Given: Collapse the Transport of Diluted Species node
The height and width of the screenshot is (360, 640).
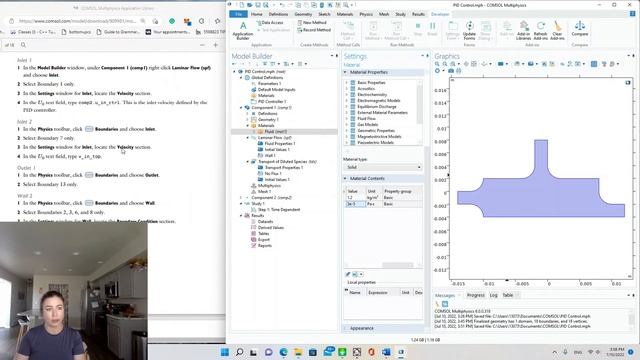Looking at the screenshot, I should [247, 162].
